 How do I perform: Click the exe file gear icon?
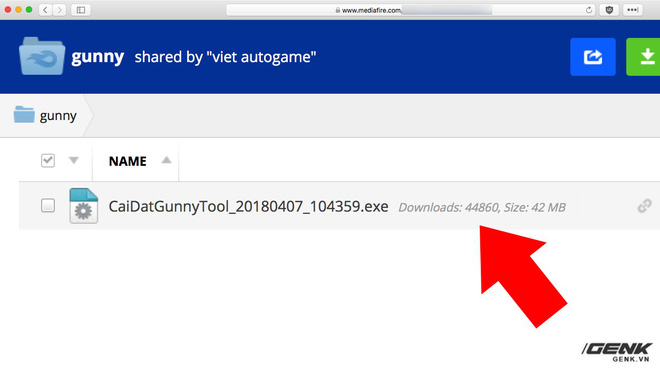point(83,206)
